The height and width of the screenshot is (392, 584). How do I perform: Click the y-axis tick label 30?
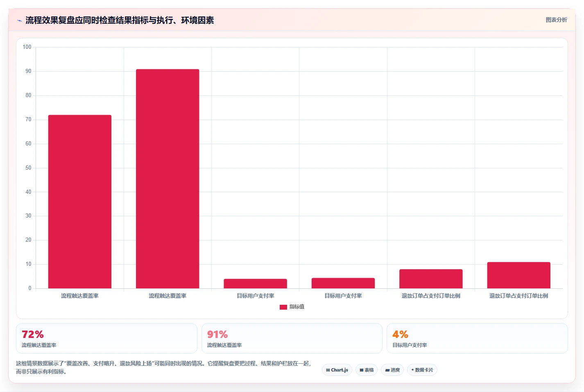[x=28, y=216]
